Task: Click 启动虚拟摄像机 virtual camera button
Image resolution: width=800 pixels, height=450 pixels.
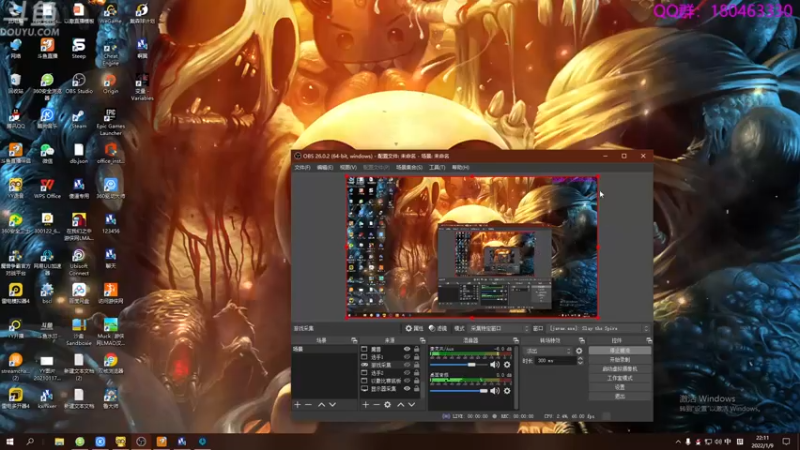Action: tap(620, 369)
